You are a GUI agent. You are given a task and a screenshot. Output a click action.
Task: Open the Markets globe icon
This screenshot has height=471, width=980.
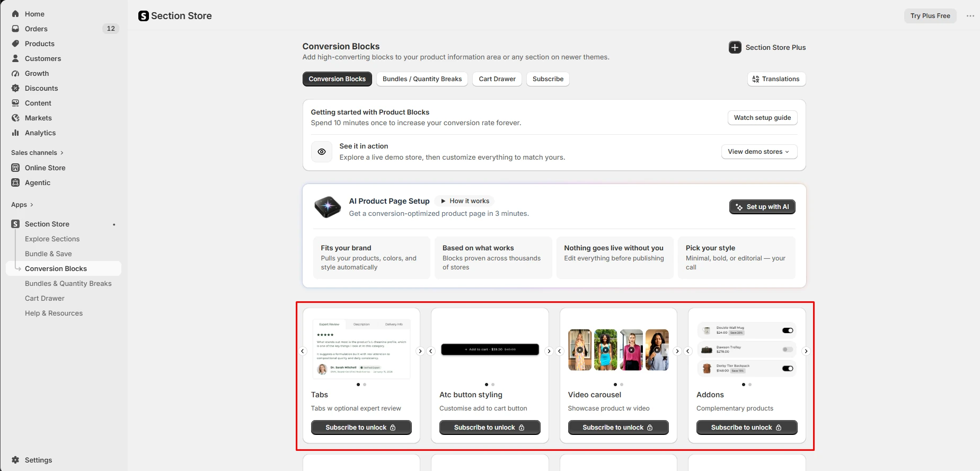tap(15, 118)
